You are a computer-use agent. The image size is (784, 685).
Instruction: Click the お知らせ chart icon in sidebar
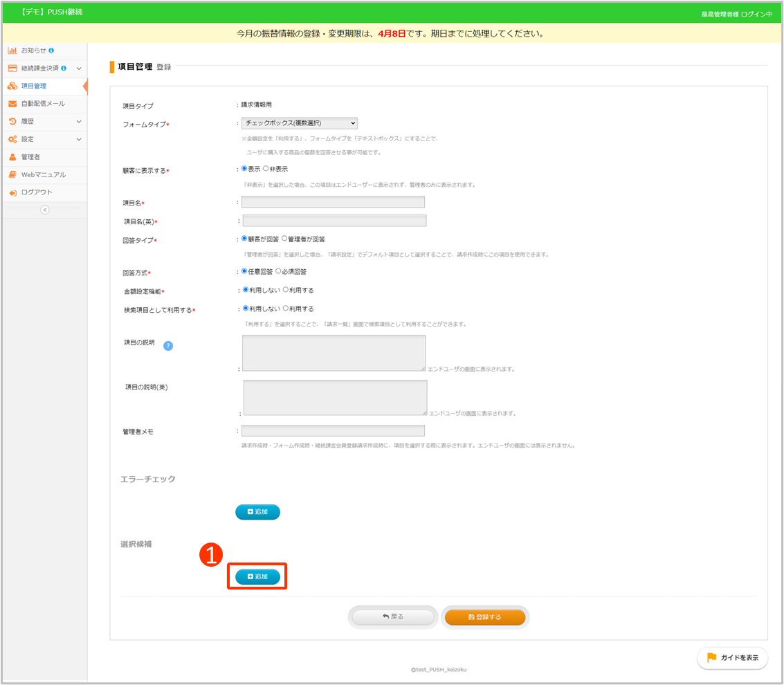pyautogui.click(x=12, y=51)
